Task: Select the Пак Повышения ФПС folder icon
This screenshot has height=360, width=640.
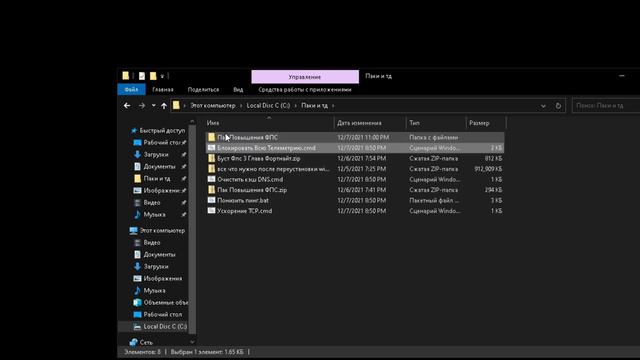Action: [211, 137]
